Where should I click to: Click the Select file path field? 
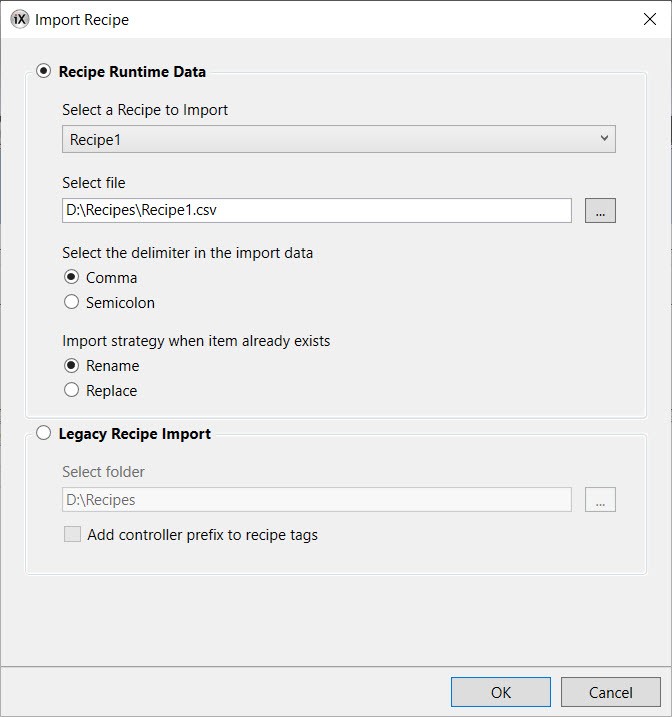(317, 210)
